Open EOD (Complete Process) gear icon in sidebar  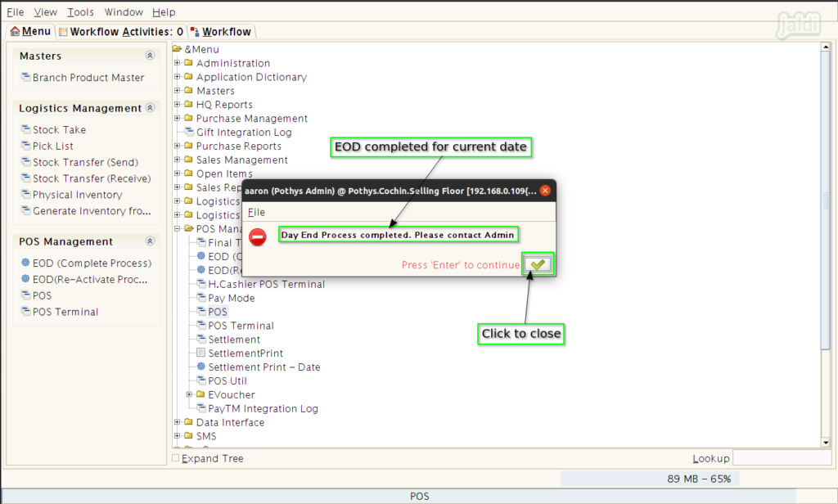click(x=25, y=263)
